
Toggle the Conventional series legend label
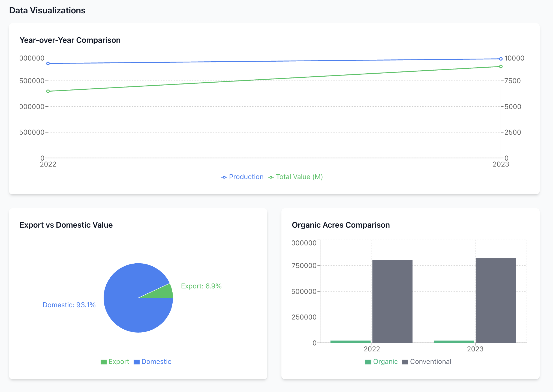430,362
